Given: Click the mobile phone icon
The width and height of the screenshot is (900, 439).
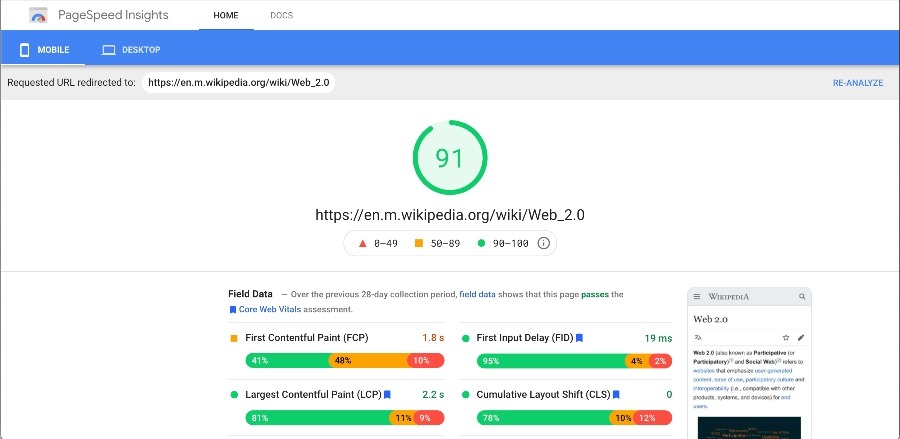Looking at the screenshot, I should (x=24, y=50).
